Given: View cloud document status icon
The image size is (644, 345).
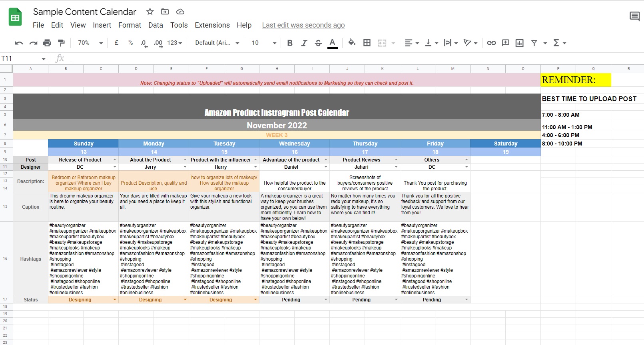Looking at the screenshot, I should pyautogui.click(x=180, y=12).
